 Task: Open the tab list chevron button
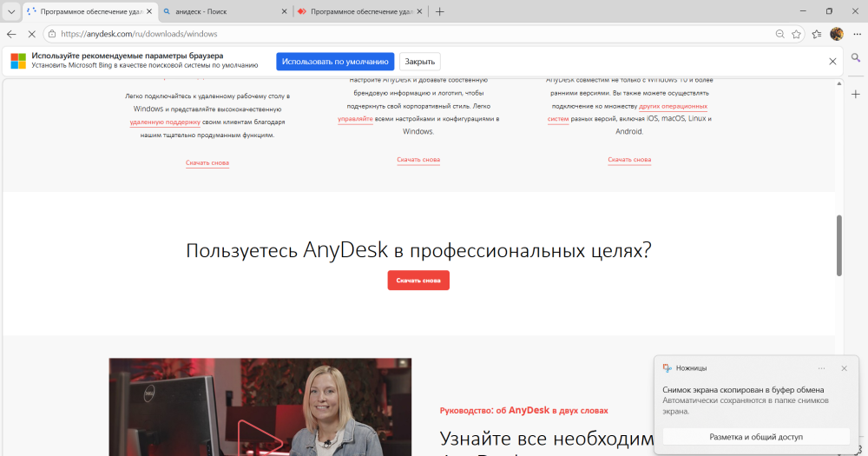11,11
